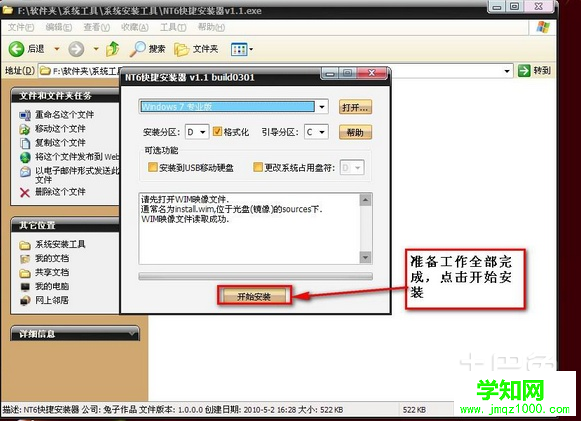Click Publish this file to Web globe icon
This screenshot has height=421, width=581.
click(25, 157)
